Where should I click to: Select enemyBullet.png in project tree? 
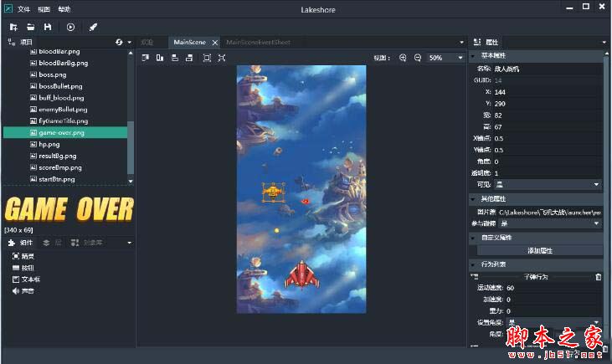click(x=63, y=110)
